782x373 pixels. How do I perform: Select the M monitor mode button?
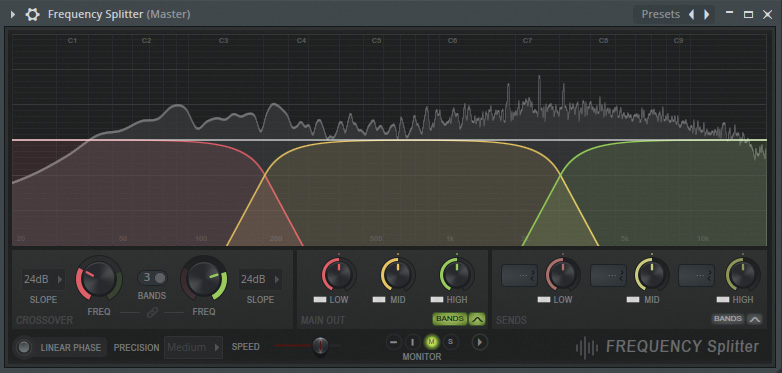(x=431, y=342)
